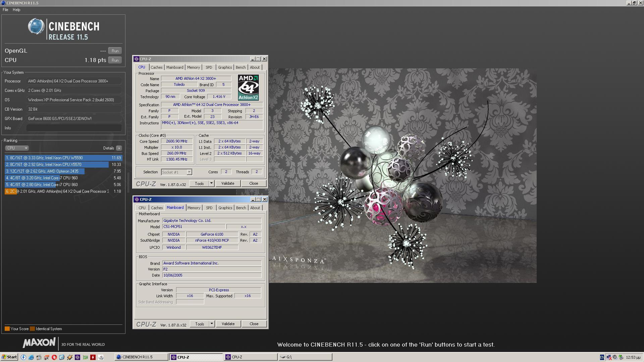Click the AMD Athlon 64 X2 logo
This screenshot has height=362, width=644.
pos(248,87)
